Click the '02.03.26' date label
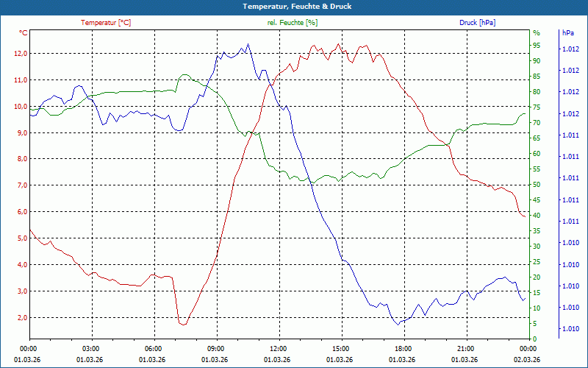Viewport: 588px width, 368px height. [x=527, y=360]
